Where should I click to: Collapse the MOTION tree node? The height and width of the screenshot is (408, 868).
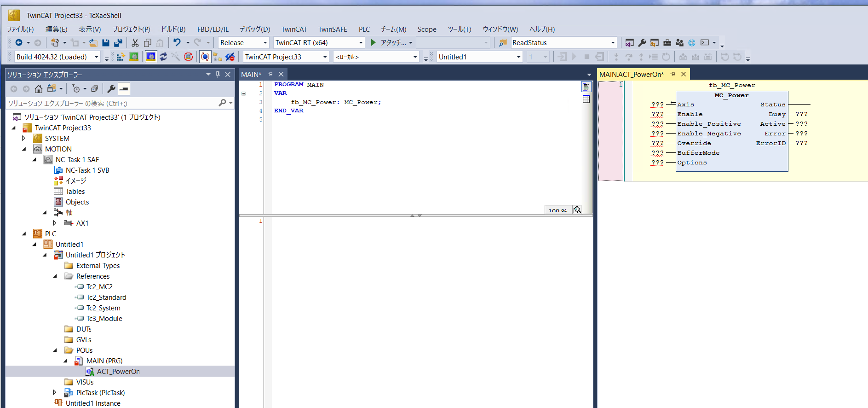pos(24,149)
